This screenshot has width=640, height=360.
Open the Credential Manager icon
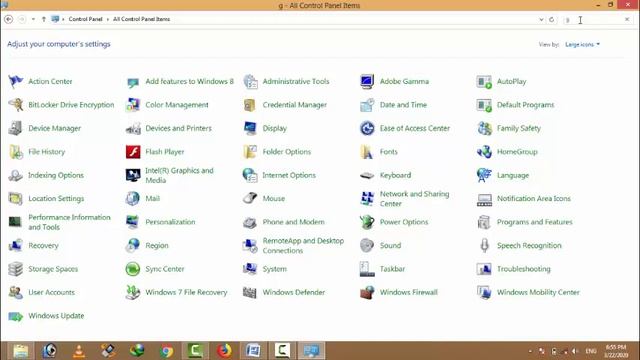250,105
